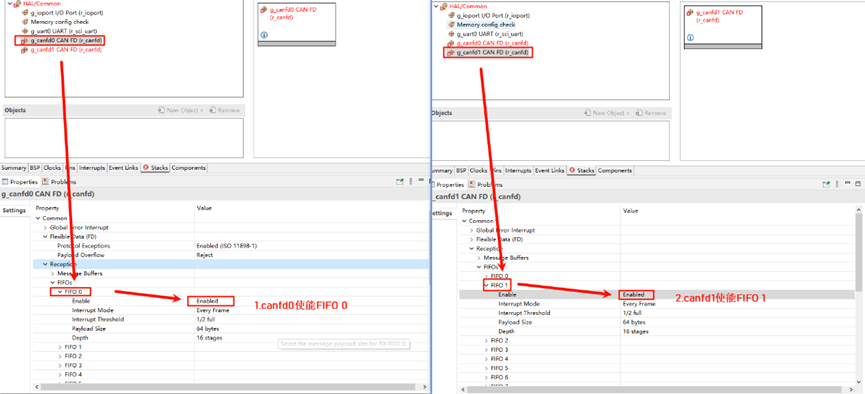
Task: Click 'Every Frame' Interrupt Mode value, right properties
Action: 639,304
